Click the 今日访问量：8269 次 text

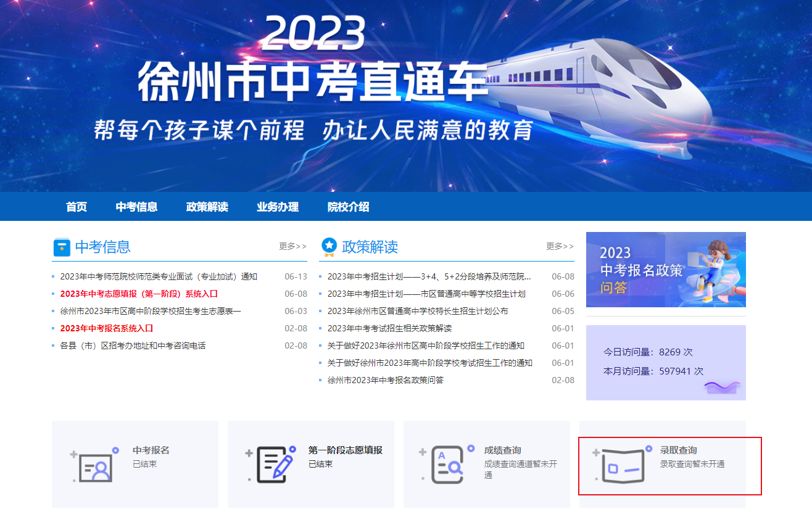tap(648, 352)
